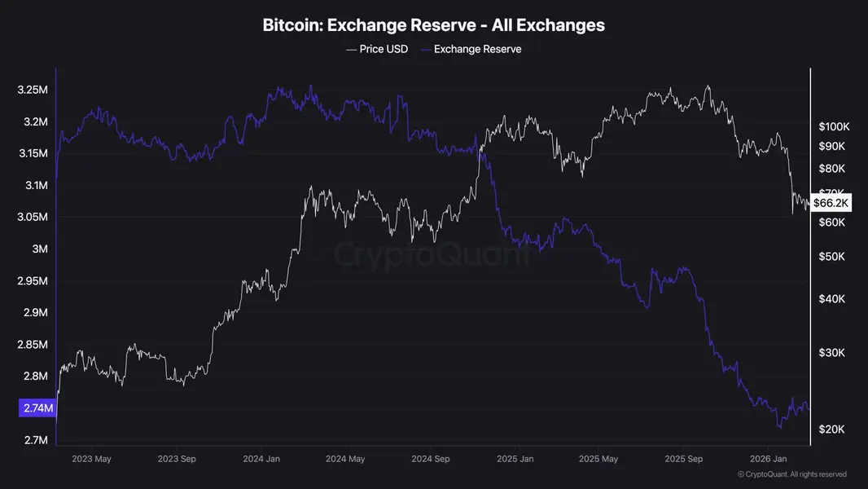Click the $66.2K current price label
The height and width of the screenshot is (489, 868).
point(831,203)
